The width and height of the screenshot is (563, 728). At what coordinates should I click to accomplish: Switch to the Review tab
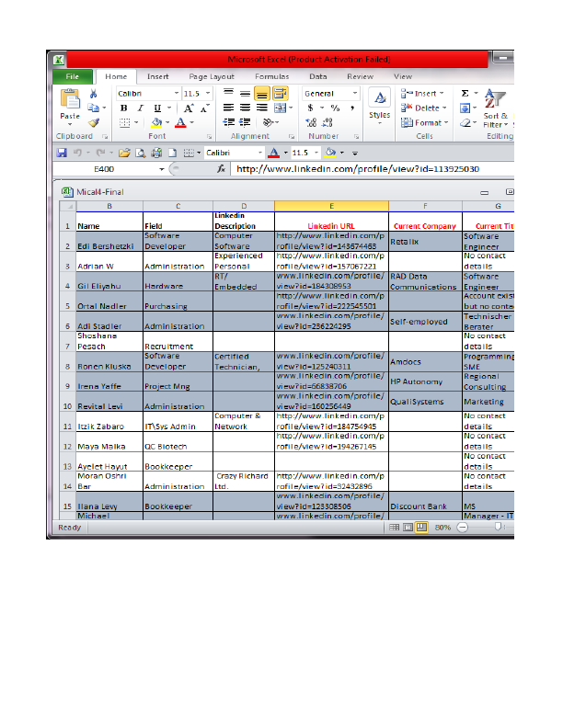(360, 76)
